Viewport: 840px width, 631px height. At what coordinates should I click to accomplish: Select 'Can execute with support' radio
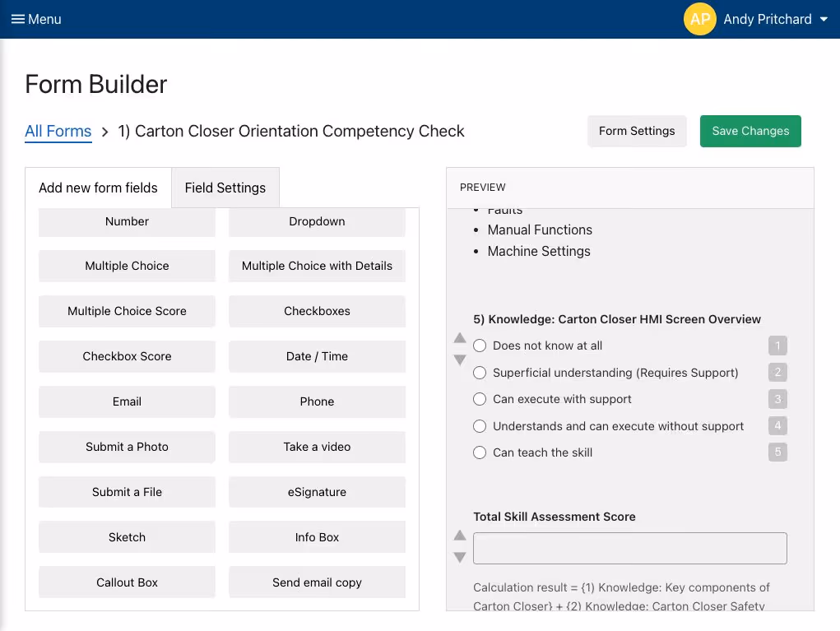coord(480,399)
